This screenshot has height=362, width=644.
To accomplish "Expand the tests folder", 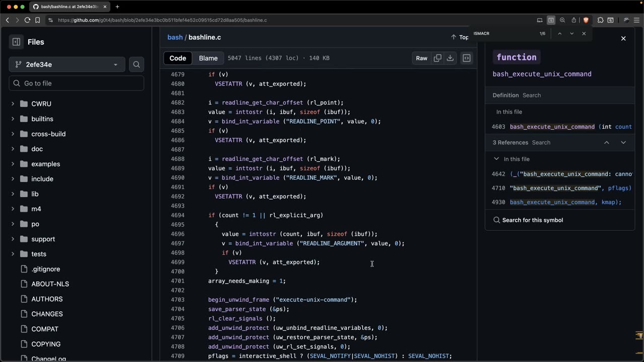I will tap(13, 254).
